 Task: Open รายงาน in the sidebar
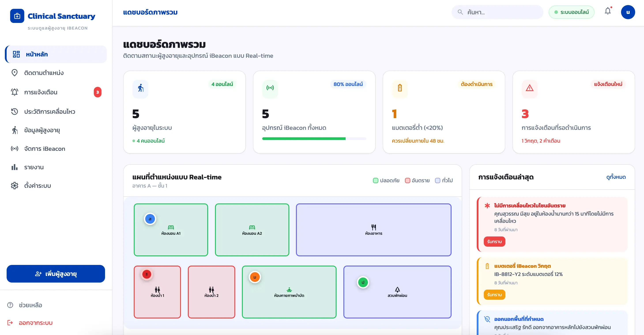point(56,167)
